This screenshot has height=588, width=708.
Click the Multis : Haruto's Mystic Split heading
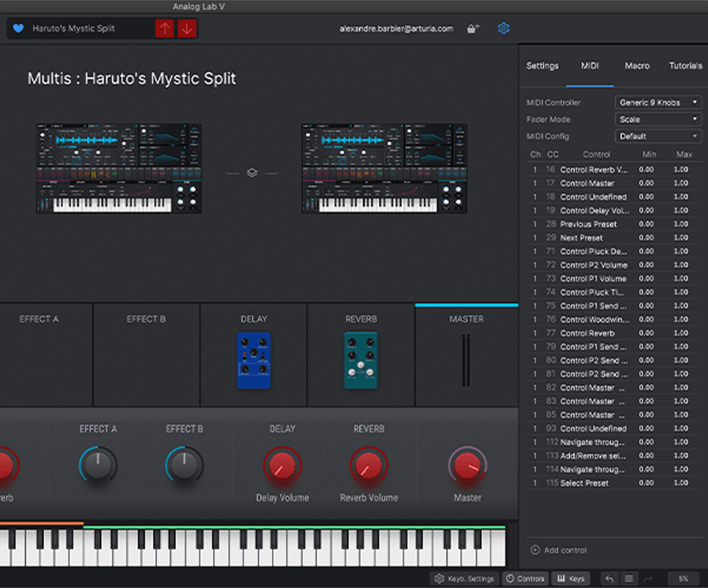click(132, 79)
